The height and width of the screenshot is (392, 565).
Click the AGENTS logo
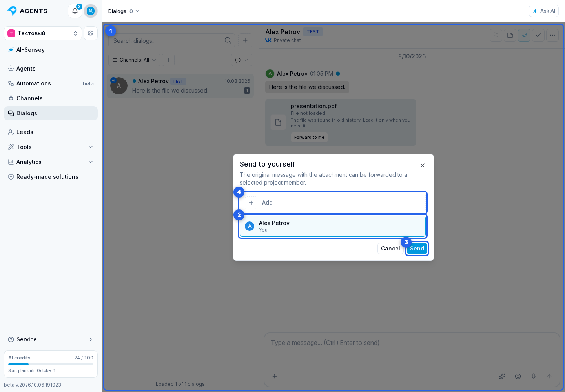(27, 11)
